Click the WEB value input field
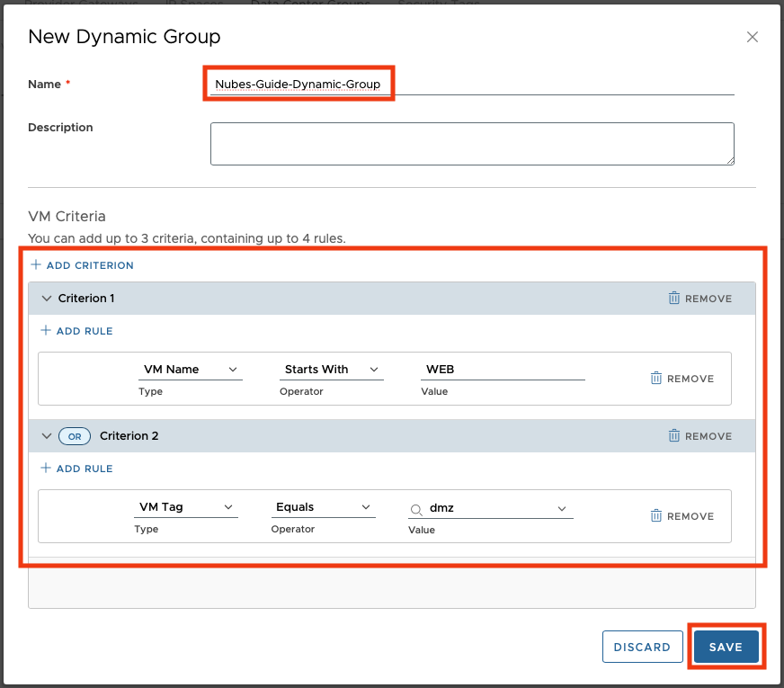This screenshot has height=688, width=784. coord(503,370)
